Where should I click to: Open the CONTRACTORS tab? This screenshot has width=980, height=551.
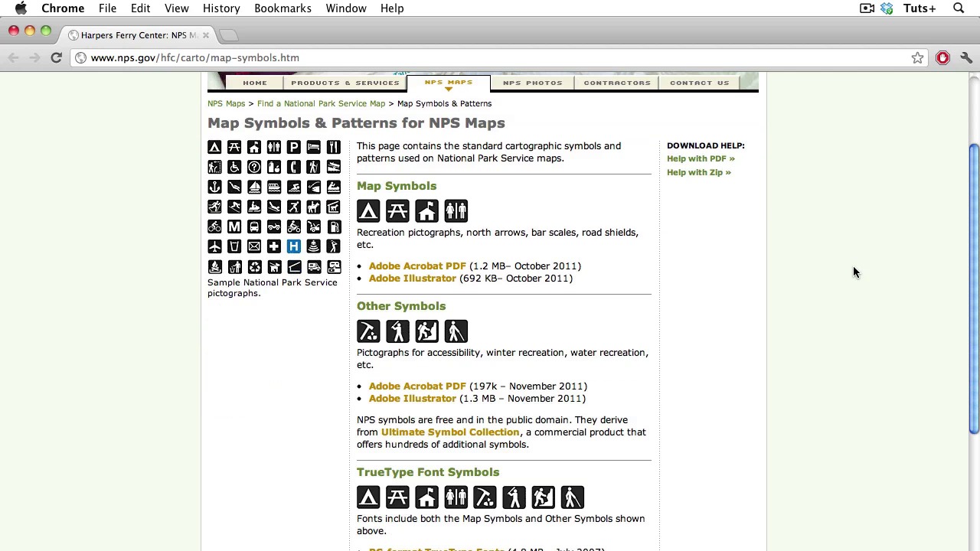pyautogui.click(x=617, y=83)
